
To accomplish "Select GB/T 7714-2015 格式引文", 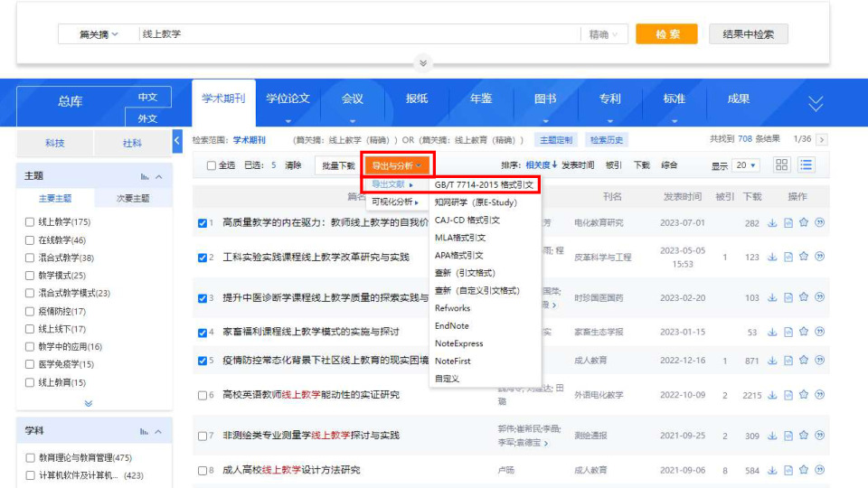I will (x=484, y=184).
